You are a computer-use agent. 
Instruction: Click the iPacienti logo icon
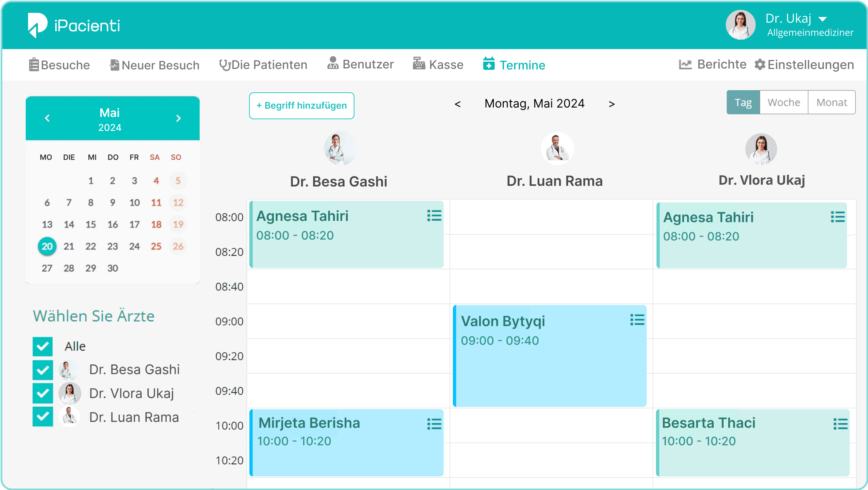pos(37,25)
